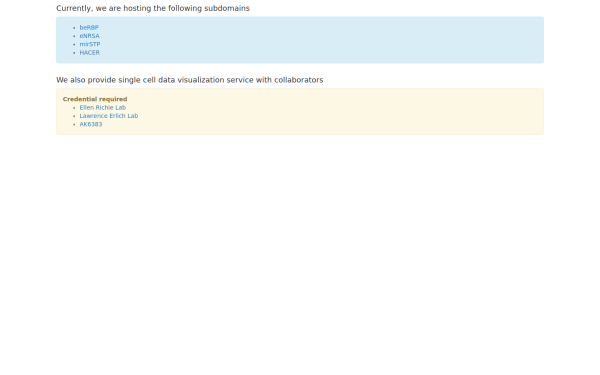Visit the mirSTP subdomain
The width and height of the screenshot is (600, 375).
[90, 44]
